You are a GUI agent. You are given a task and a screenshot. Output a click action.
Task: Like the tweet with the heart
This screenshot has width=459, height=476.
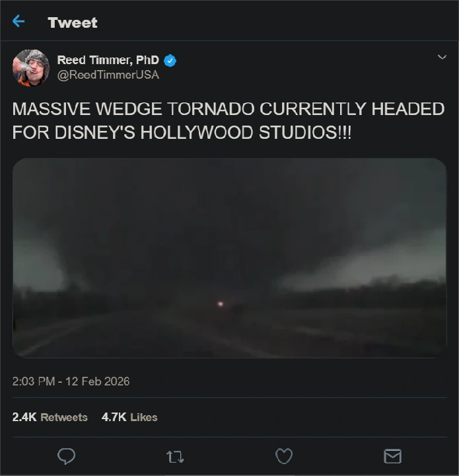283,456
